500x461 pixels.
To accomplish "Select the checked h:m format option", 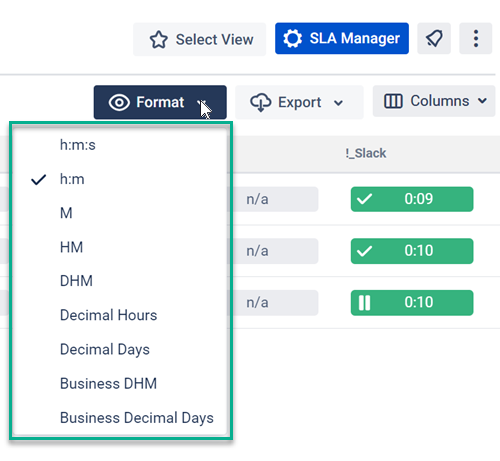I will 120,179.
